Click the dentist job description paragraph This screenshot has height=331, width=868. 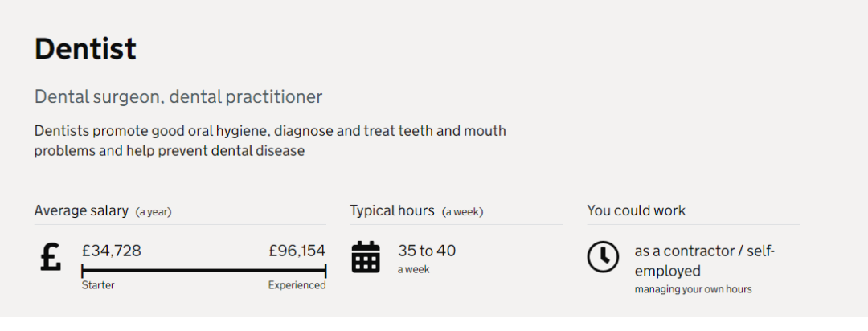coord(270,141)
